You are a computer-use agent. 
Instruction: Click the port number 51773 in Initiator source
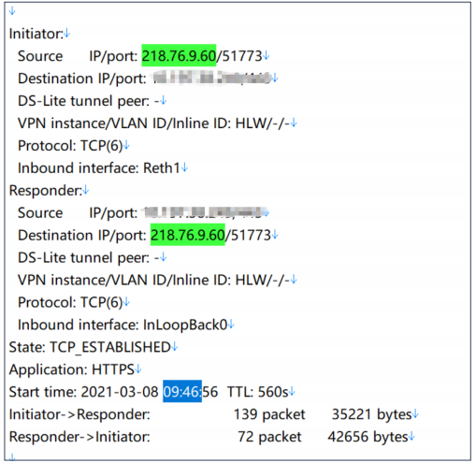pyautogui.click(x=242, y=56)
